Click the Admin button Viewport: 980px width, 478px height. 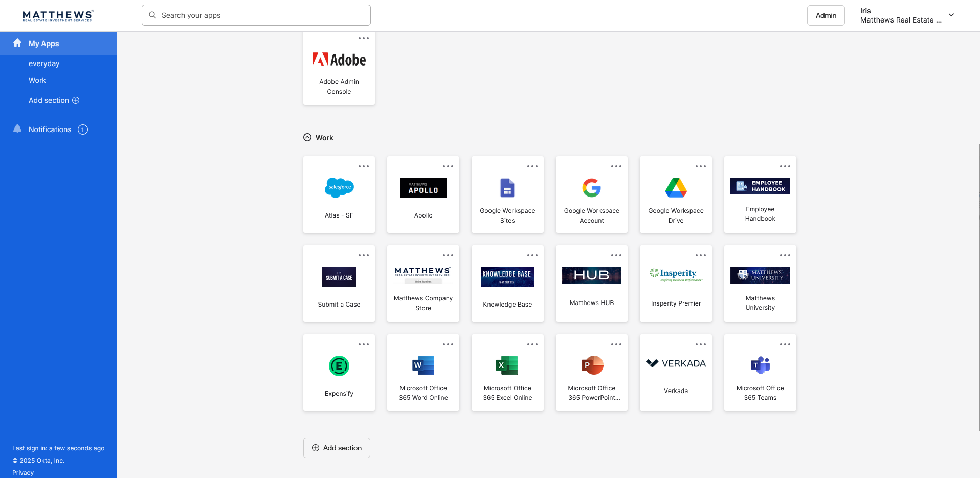pyautogui.click(x=826, y=15)
